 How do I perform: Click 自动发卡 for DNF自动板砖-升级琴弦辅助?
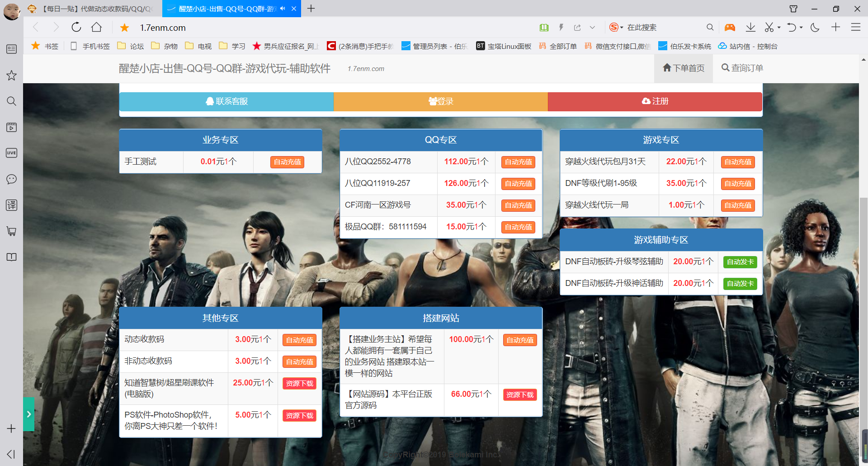740,262
